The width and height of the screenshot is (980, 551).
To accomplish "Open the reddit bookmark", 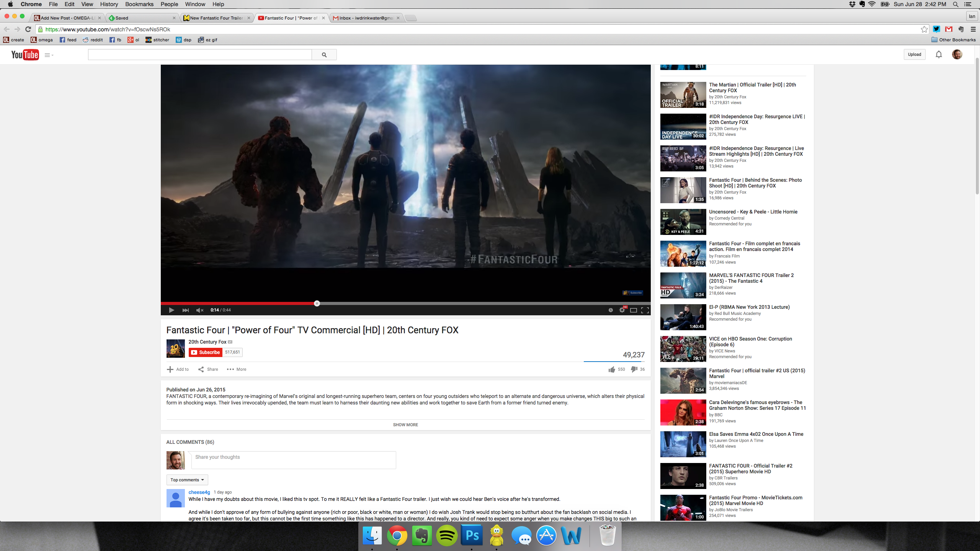I will coord(93,40).
